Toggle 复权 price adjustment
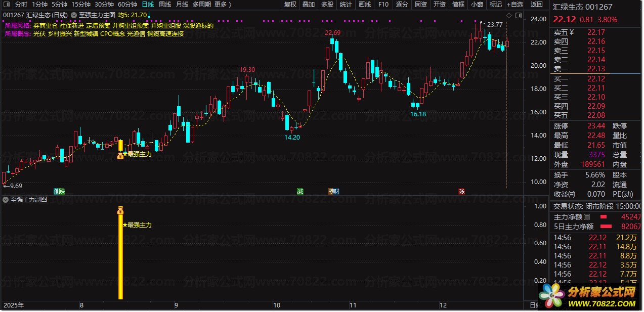644x312 pixels. click(290, 5)
